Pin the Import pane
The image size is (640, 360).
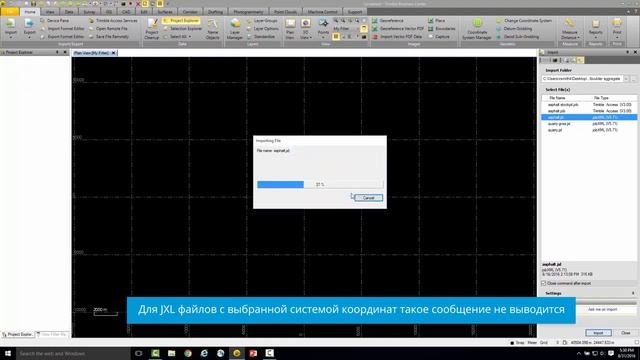pos(628,52)
